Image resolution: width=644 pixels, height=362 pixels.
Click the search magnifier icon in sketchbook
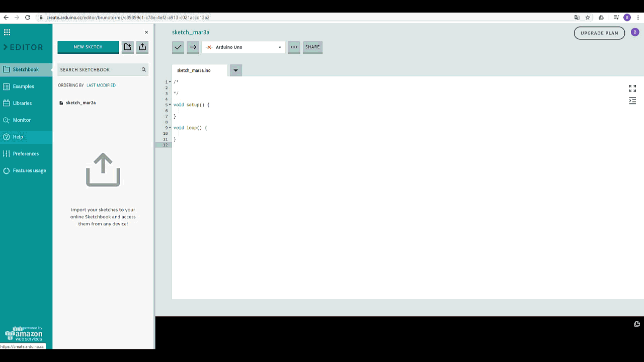143,70
